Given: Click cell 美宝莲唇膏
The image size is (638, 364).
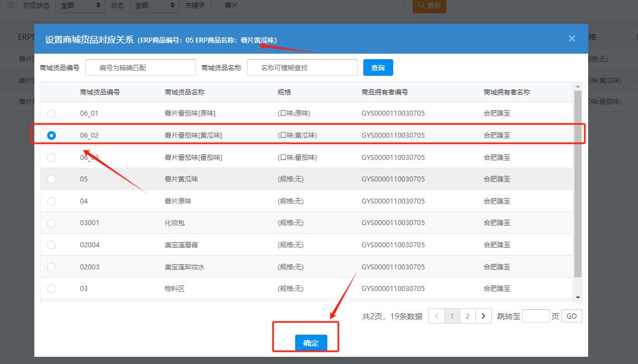Looking at the screenshot, I should pyautogui.click(x=181, y=245).
